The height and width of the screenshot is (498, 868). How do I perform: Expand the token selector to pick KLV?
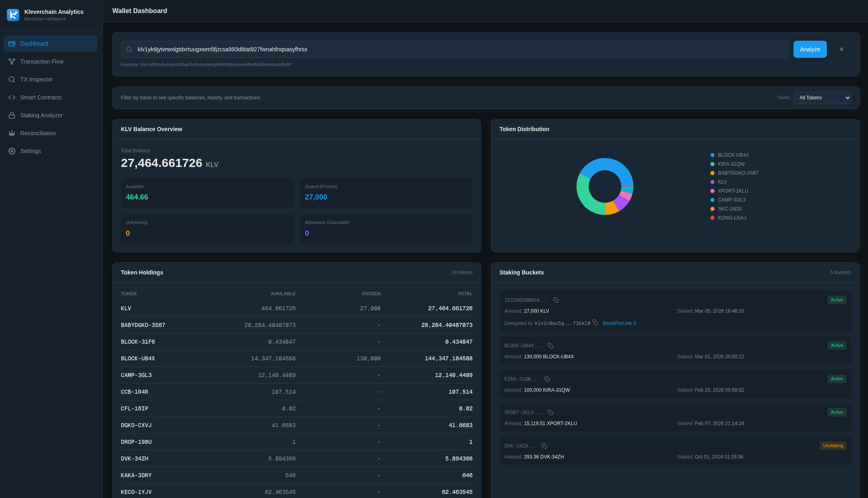click(x=822, y=97)
